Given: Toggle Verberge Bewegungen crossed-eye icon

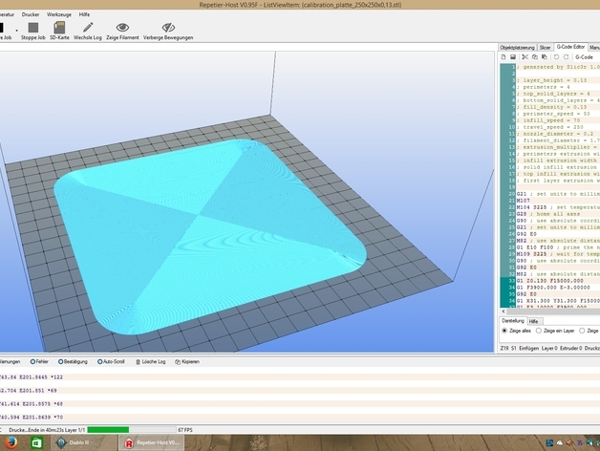Looking at the screenshot, I should [x=168, y=31].
